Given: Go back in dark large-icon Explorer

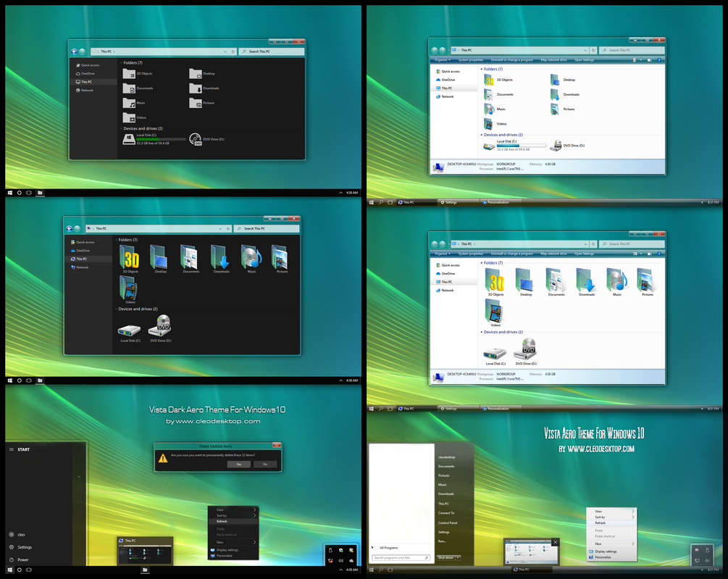Looking at the screenshot, I should pyautogui.click(x=70, y=228).
